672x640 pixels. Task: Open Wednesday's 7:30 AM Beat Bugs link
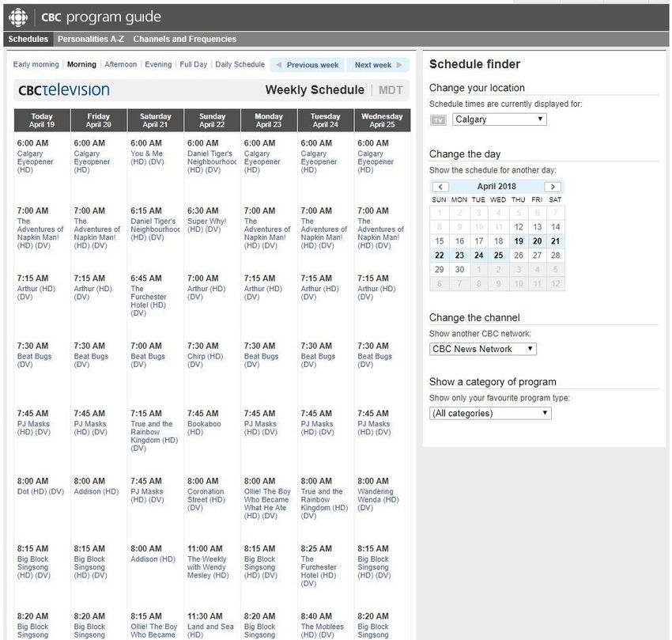click(375, 360)
